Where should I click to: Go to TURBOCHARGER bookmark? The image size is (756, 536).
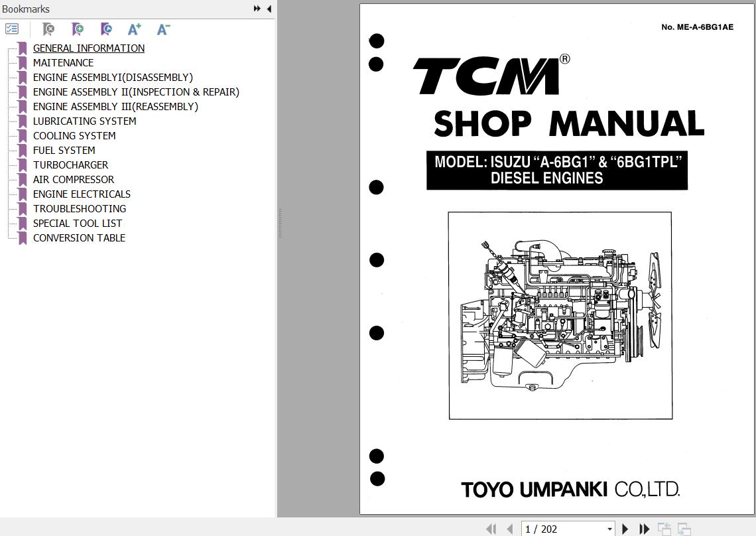tap(70, 165)
